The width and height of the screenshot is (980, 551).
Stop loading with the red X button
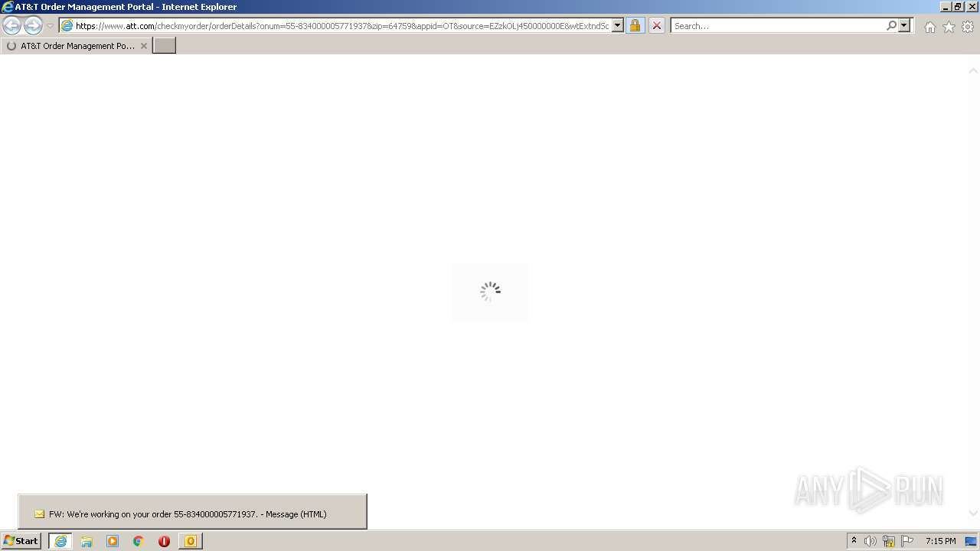[657, 25]
